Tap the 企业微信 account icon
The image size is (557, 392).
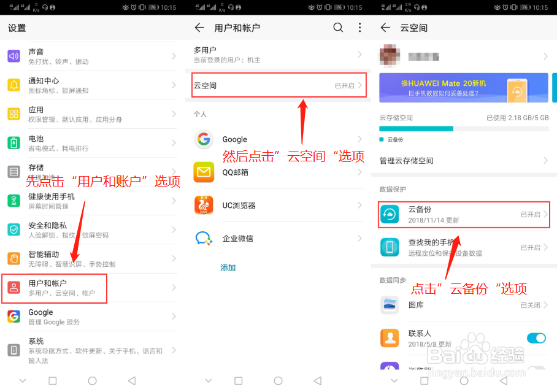[x=203, y=238]
